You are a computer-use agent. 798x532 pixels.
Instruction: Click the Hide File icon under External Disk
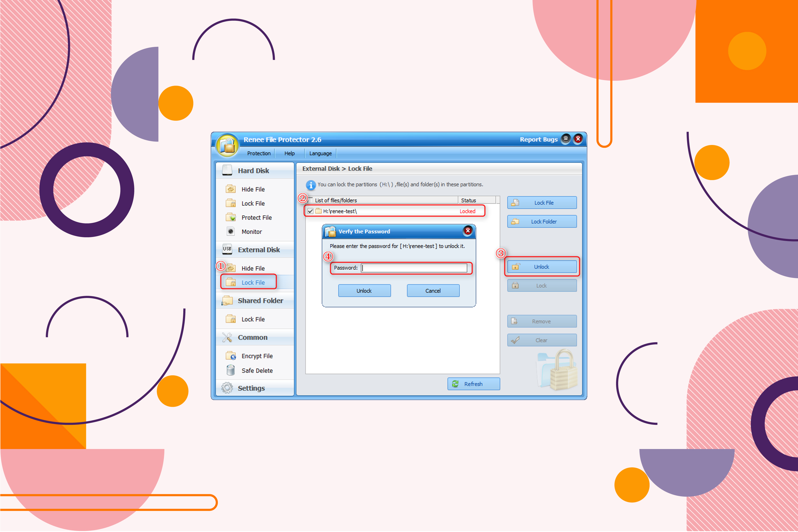pyautogui.click(x=231, y=268)
